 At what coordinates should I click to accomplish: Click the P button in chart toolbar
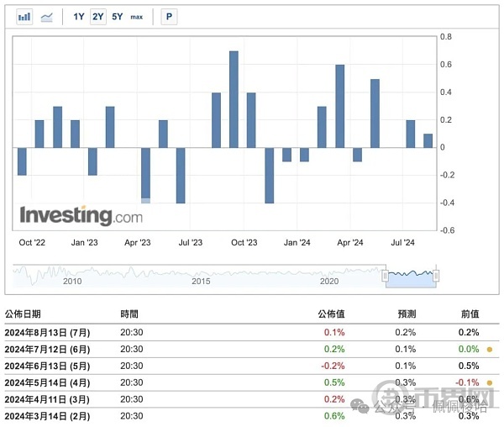169,17
